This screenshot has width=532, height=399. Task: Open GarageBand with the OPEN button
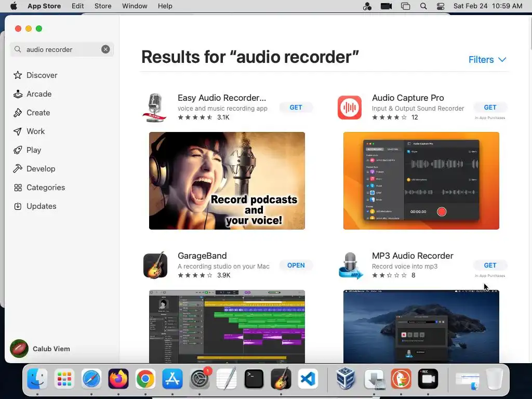[296, 265]
